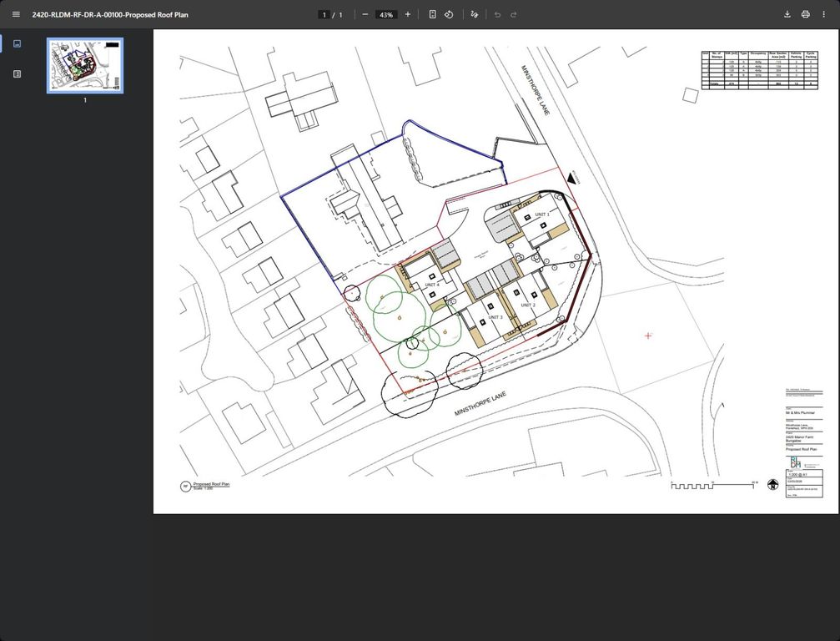Activate the draw annotation tool
840x641 pixels.
pyautogui.click(x=474, y=14)
